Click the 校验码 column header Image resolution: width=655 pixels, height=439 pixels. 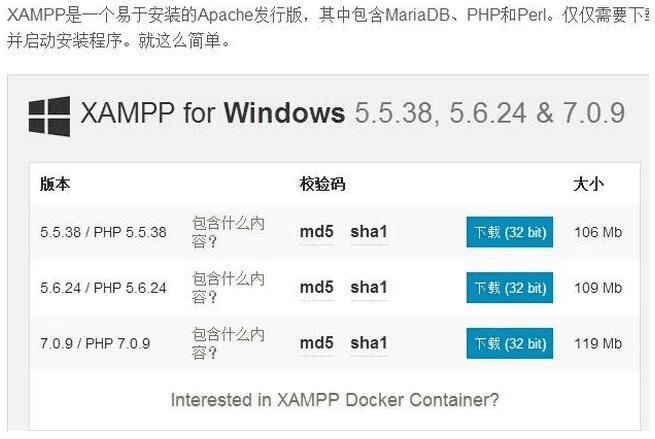[322, 184]
